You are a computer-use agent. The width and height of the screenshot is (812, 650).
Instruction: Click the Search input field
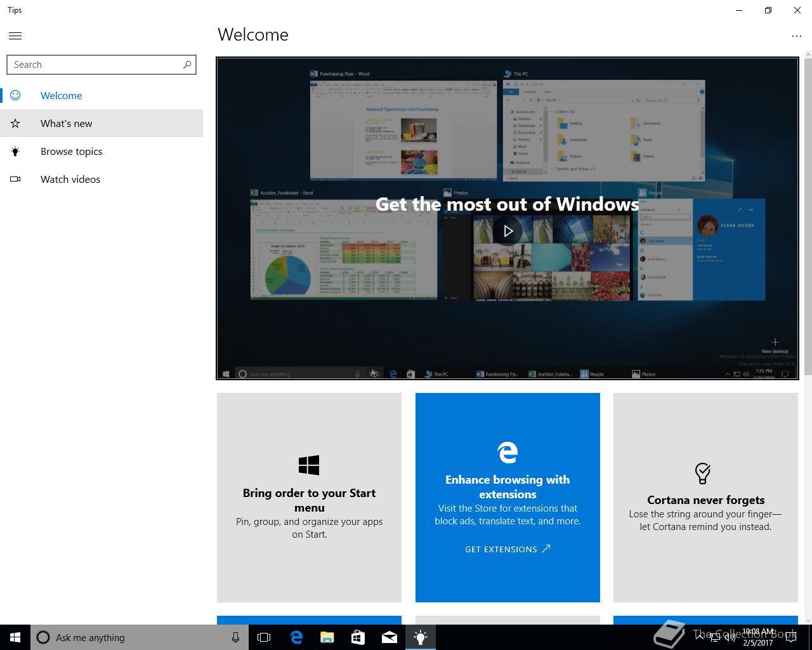[x=101, y=65]
